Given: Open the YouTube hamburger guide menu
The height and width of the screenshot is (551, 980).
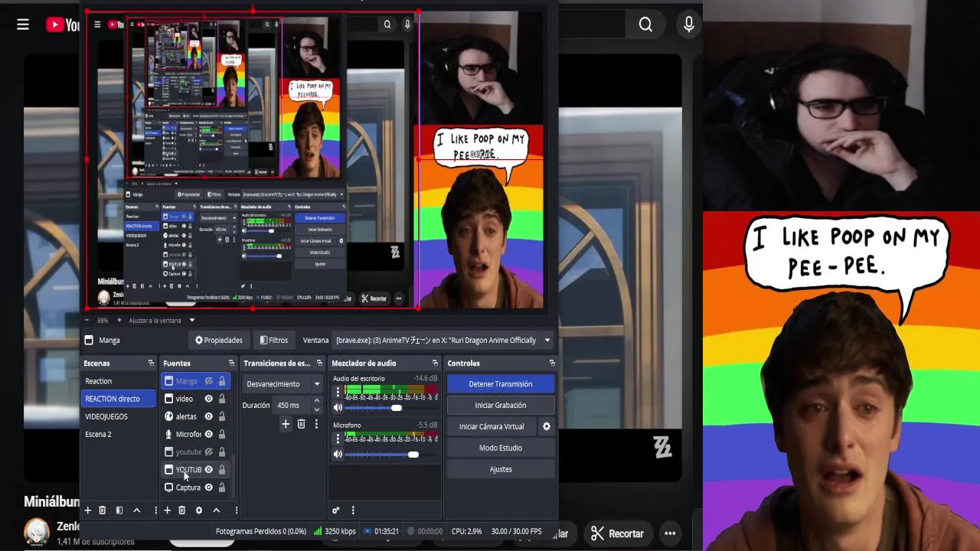Looking at the screenshot, I should (23, 24).
